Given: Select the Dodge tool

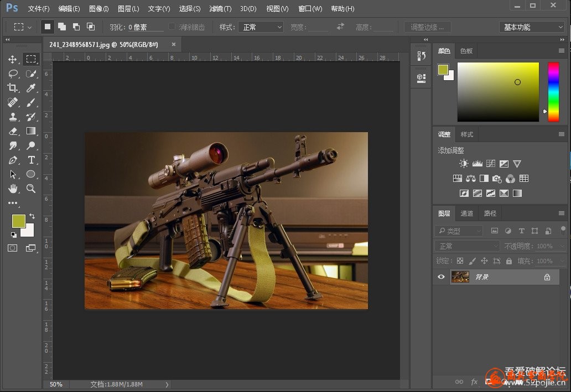Looking at the screenshot, I should pyautogui.click(x=31, y=145).
